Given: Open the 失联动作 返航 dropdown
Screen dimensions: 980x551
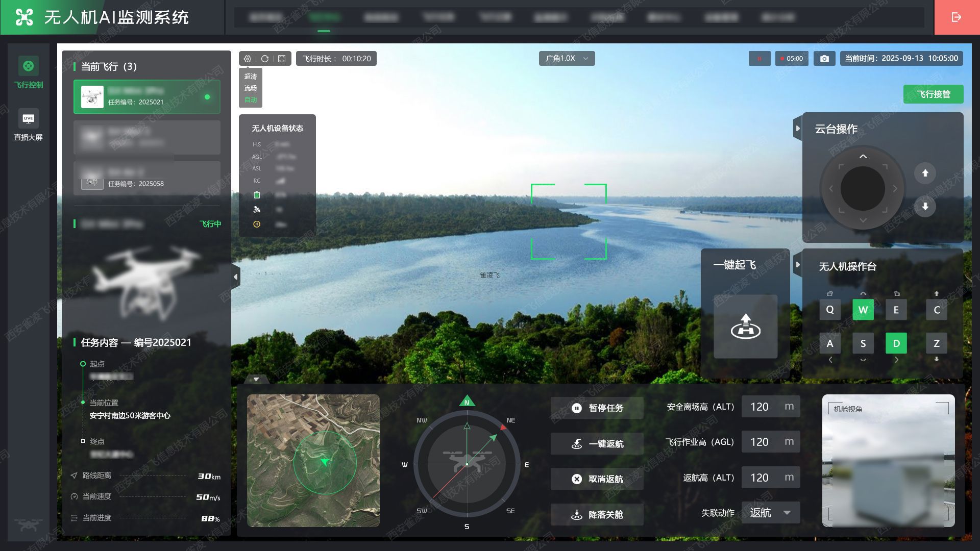Looking at the screenshot, I should 770,513.
